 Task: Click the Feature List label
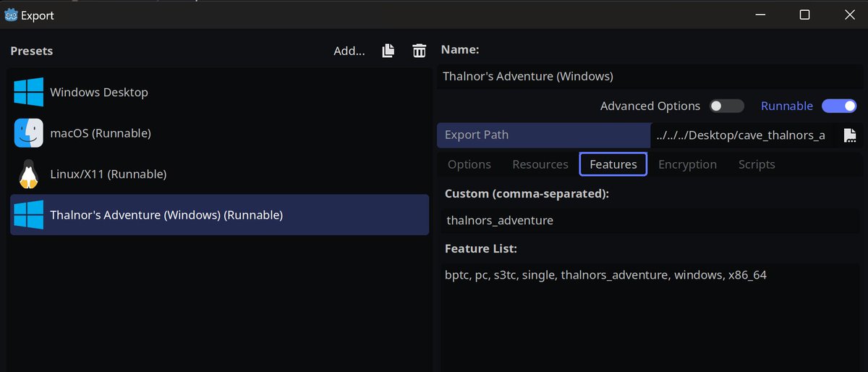[480, 248]
